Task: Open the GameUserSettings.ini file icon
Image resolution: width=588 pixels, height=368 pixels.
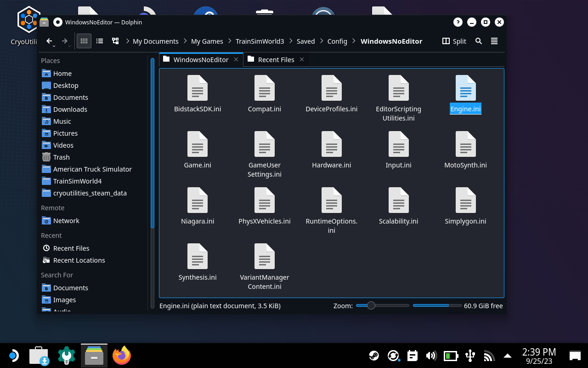Action: pyautogui.click(x=265, y=144)
